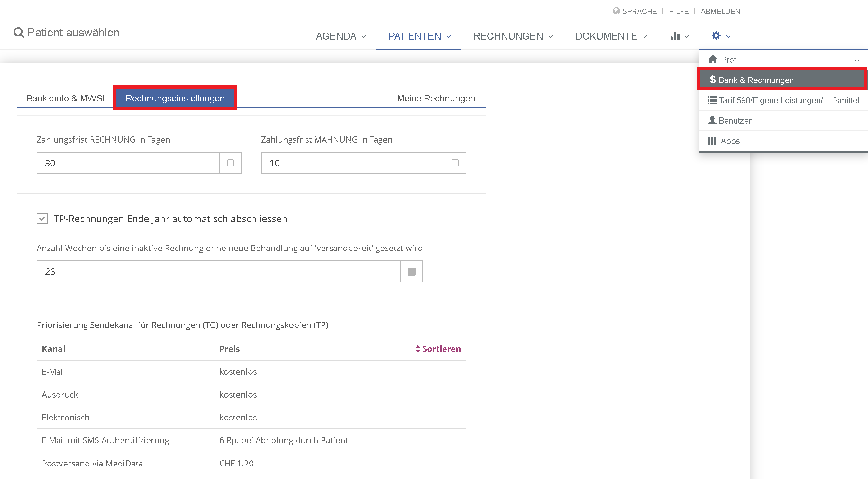Click the Kanal column header
Viewport: 868px width, 479px height.
pyautogui.click(x=54, y=349)
